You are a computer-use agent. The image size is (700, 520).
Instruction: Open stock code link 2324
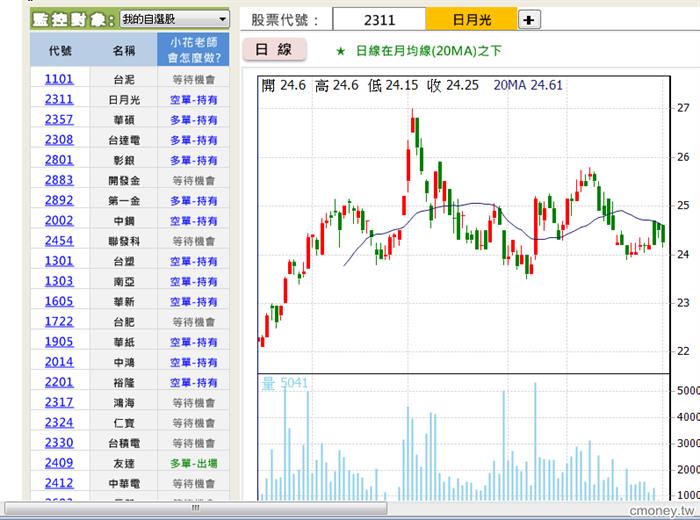point(59,422)
